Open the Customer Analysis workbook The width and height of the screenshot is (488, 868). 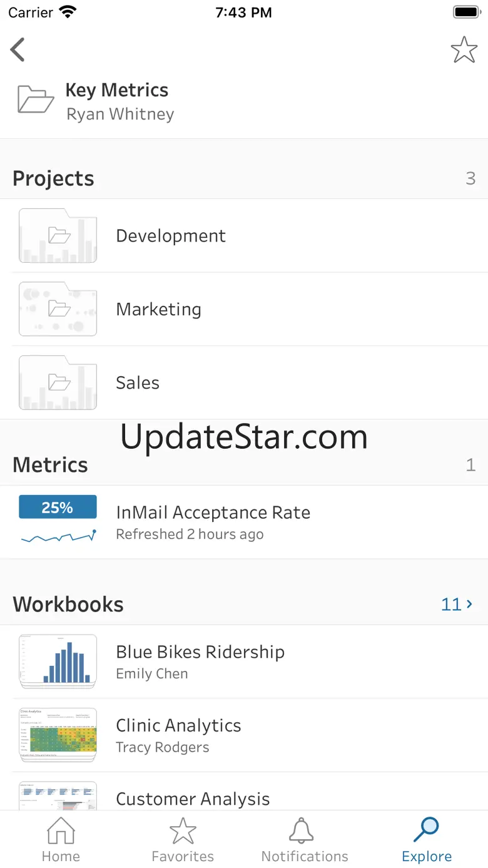pyautogui.click(x=193, y=799)
